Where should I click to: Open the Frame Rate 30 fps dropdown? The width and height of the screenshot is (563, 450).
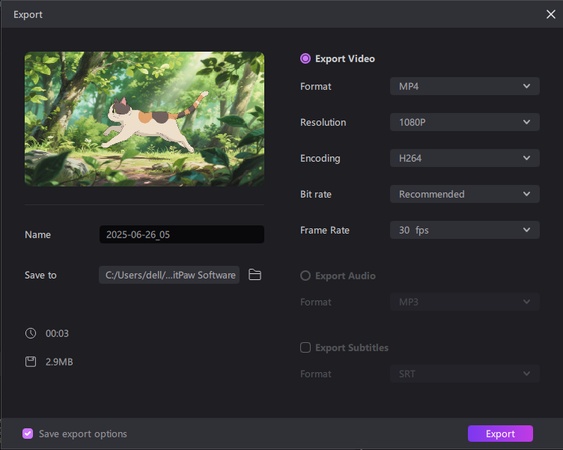click(x=465, y=230)
